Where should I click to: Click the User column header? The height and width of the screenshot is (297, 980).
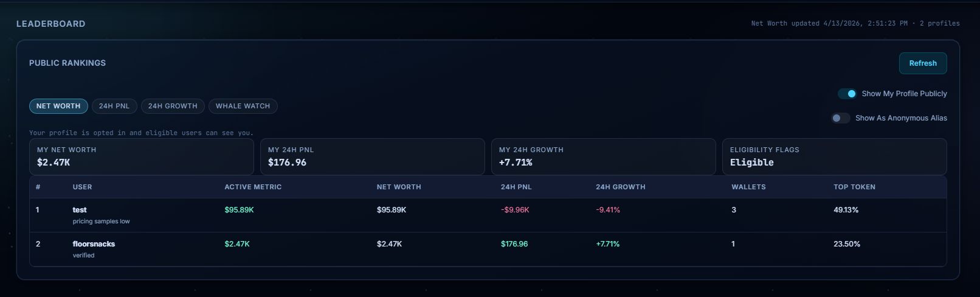[x=83, y=187]
